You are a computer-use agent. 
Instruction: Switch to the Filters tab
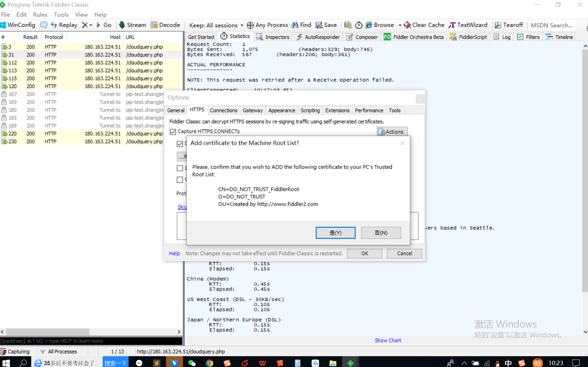(528, 37)
